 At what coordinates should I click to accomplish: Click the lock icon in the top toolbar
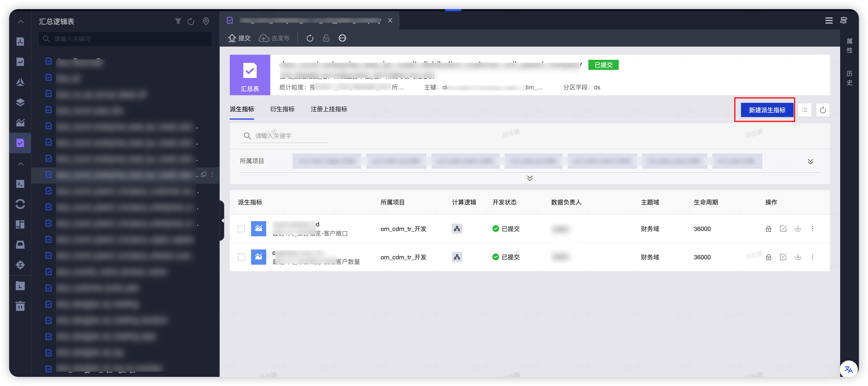coord(326,38)
